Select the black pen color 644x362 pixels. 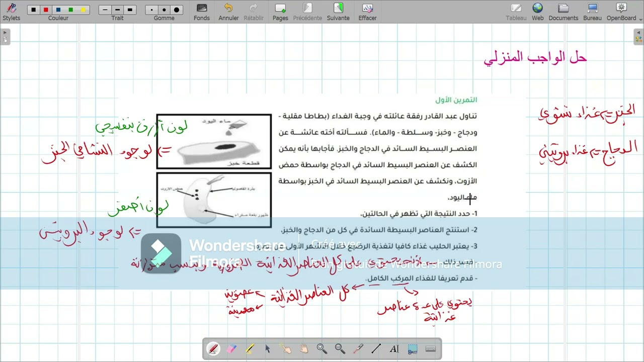pyautogui.click(x=34, y=10)
